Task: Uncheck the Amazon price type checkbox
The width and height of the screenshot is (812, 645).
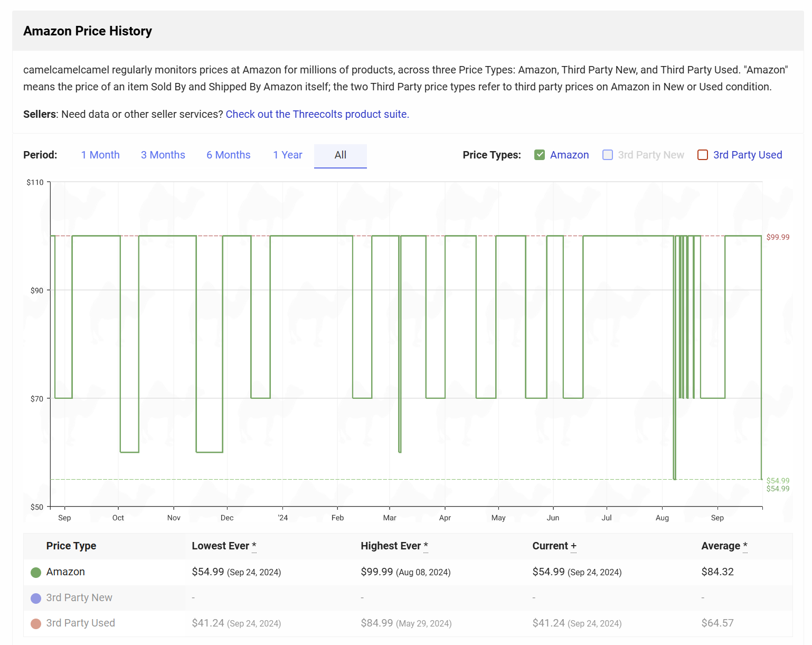Action: tap(539, 155)
